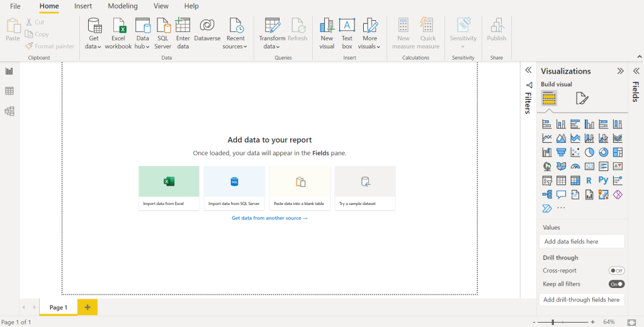This screenshot has height=327, width=644.
Task: Expand the Fields pane
Action: 636,70
